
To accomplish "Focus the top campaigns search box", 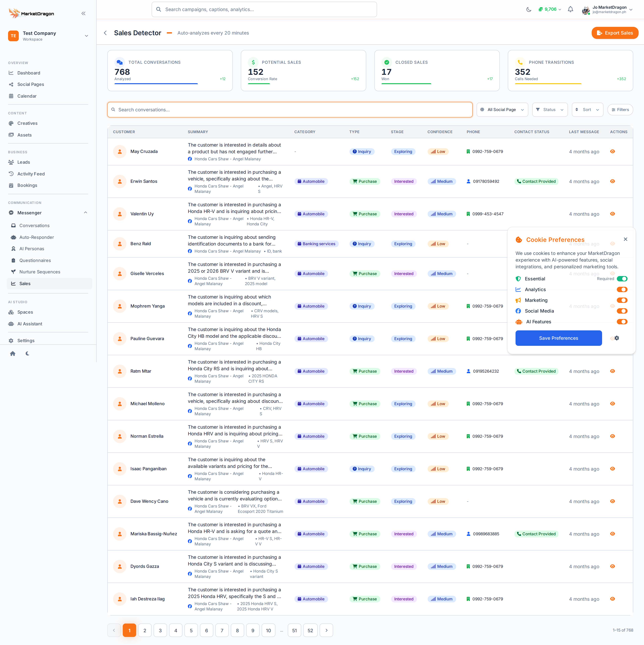I will coord(264,9).
